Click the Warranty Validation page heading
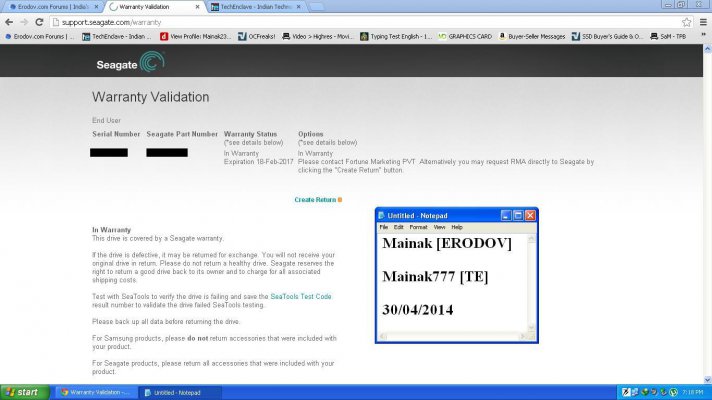 (x=150, y=97)
